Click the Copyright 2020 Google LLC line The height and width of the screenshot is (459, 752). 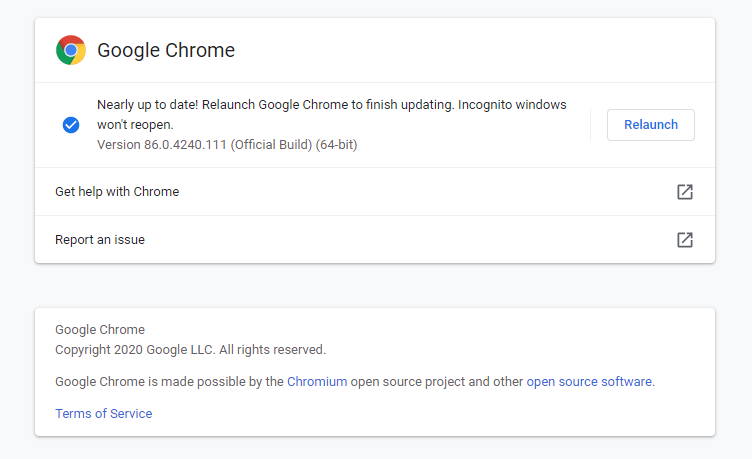coord(190,350)
